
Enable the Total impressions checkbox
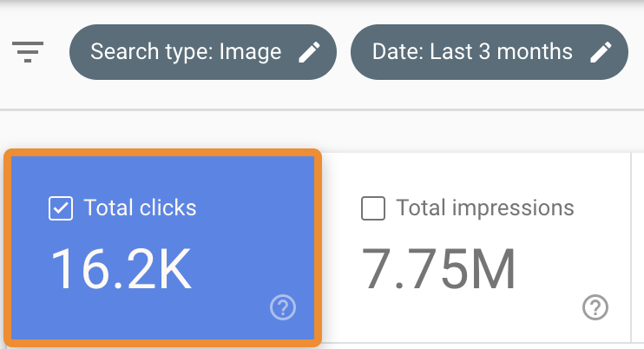[373, 208]
